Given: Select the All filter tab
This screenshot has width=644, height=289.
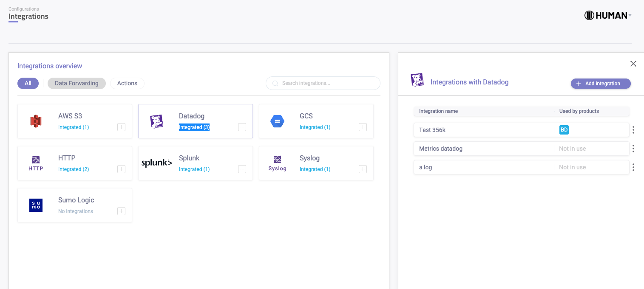Looking at the screenshot, I should 28,83.
